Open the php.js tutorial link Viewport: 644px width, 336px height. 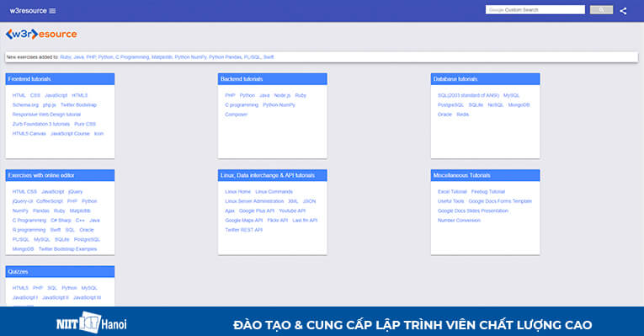50,105
